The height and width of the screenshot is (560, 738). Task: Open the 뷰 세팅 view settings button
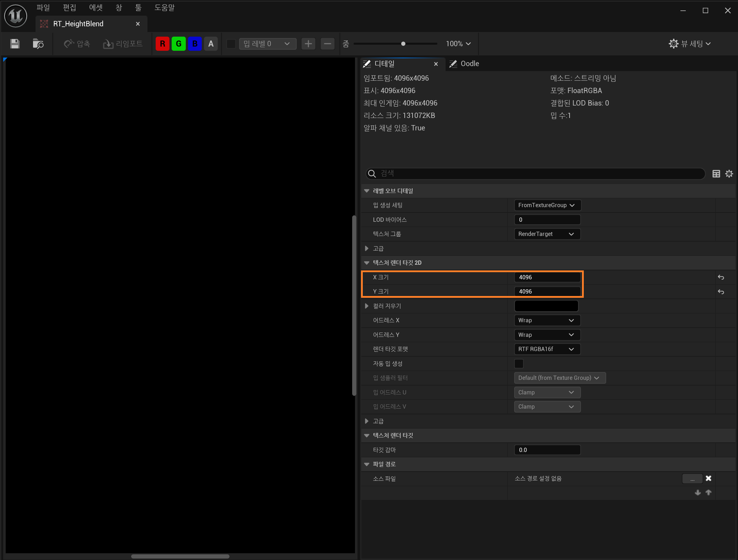click(x=689, y=44)
